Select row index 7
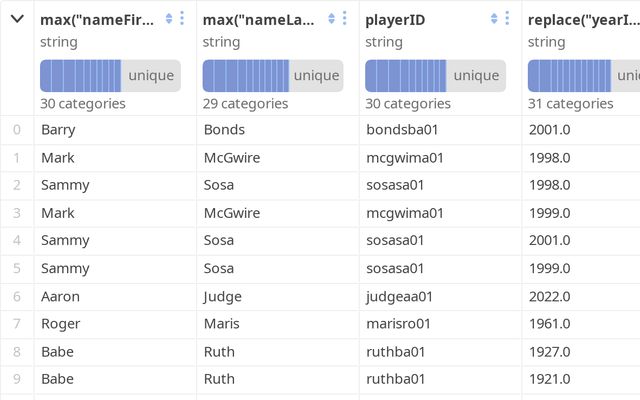This screenshot has height=400, width=640. pos(15,324)
